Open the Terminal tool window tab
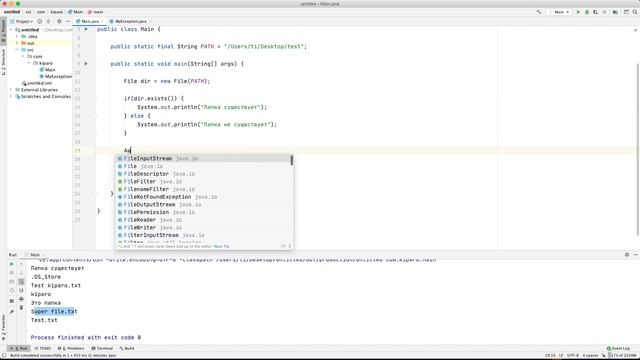 pos(102,348)
